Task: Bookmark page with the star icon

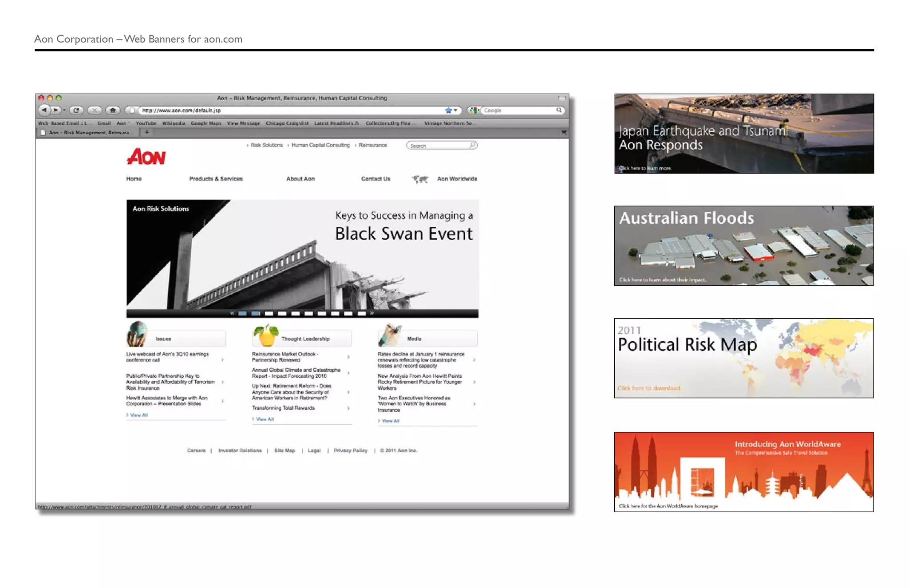Action: (448, 110)
